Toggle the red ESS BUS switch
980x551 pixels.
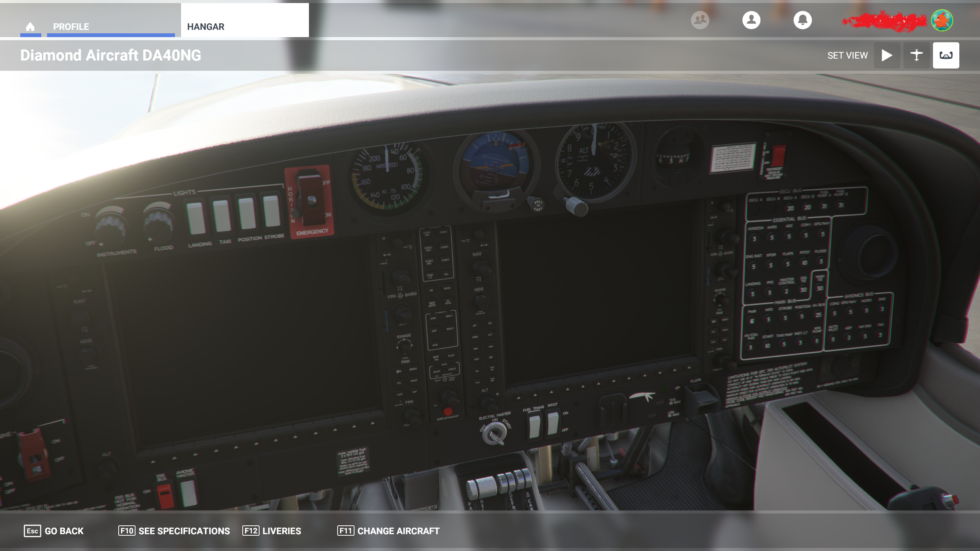tap(165, 496)
